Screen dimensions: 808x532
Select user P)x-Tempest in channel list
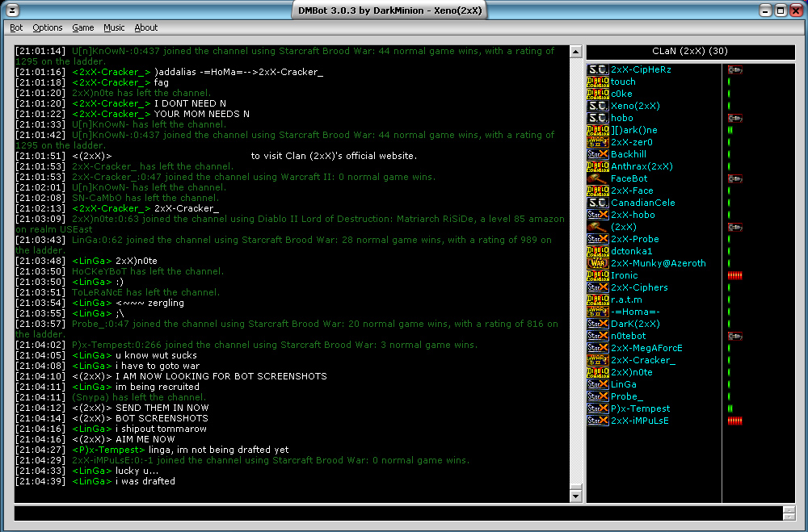pyautogui.click(x=641, y=408)
